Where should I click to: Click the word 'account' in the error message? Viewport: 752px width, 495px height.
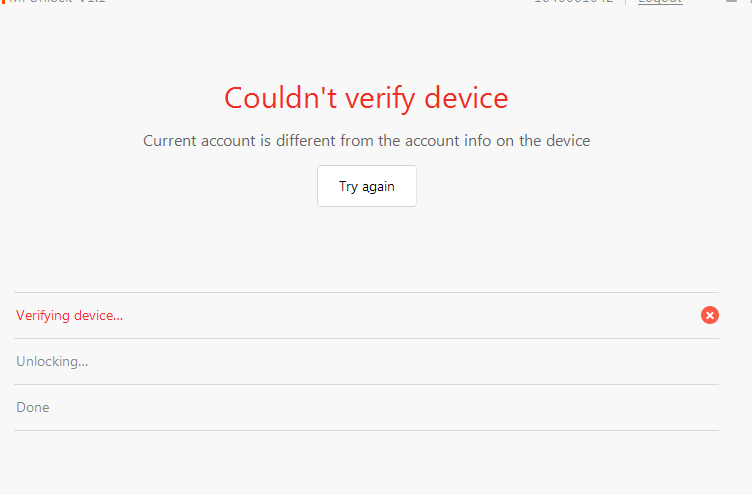(x=229, y=141)
